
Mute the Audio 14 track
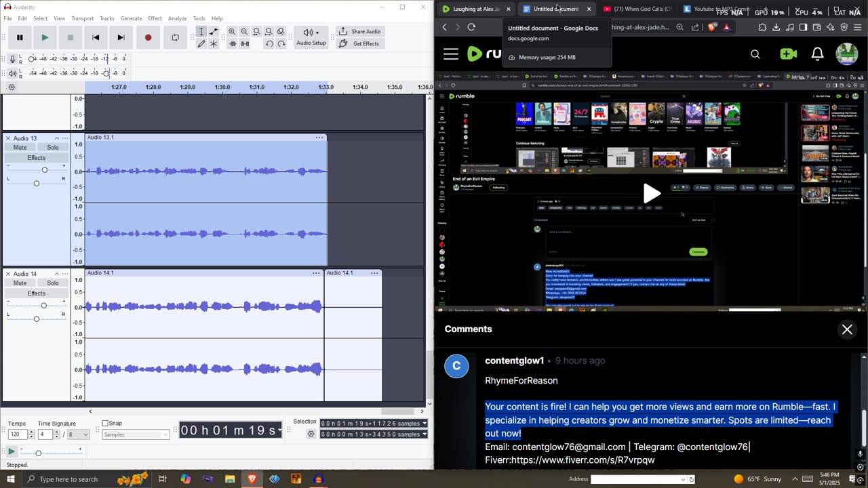(20, 283)
